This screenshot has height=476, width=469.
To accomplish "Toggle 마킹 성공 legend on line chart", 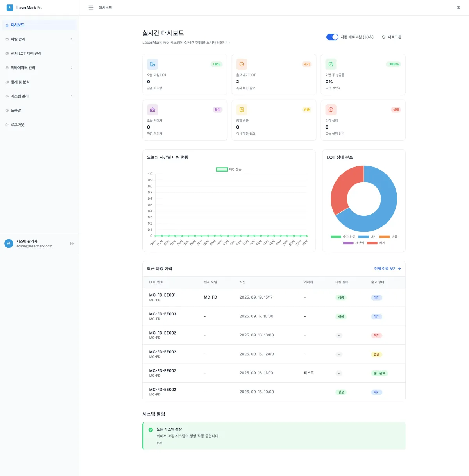I will coord(229,169).
